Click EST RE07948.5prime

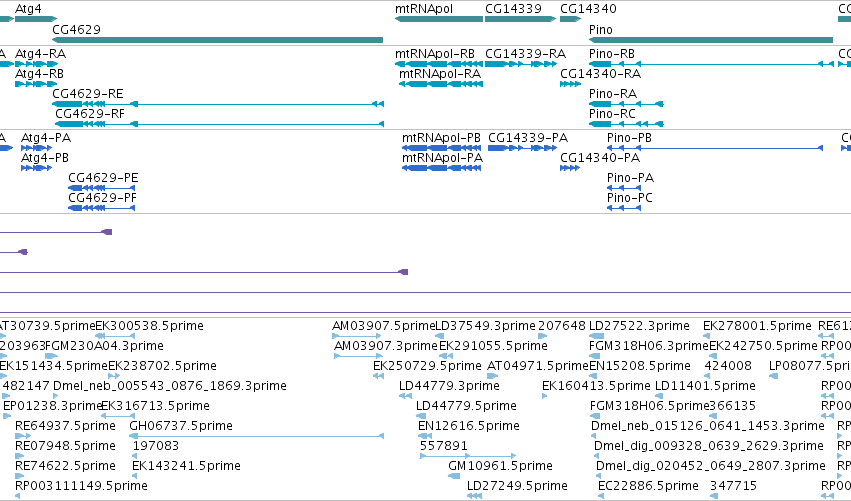pos(65,446)
